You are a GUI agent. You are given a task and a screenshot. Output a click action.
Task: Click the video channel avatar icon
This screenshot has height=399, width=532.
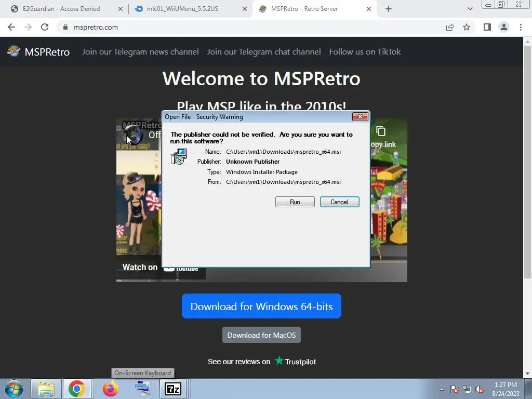pyautogui.click(x=133, y=135)
